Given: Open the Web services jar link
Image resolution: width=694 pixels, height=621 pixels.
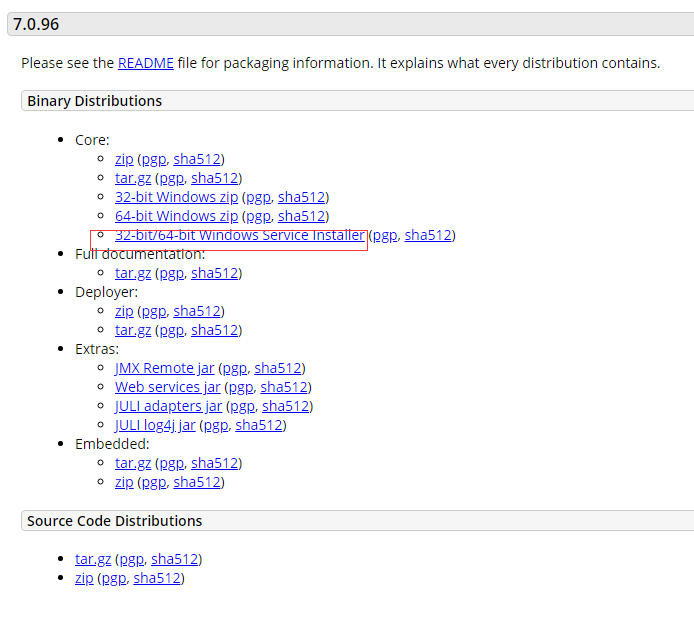Looking at the screenshot, I should pos(167,387).
